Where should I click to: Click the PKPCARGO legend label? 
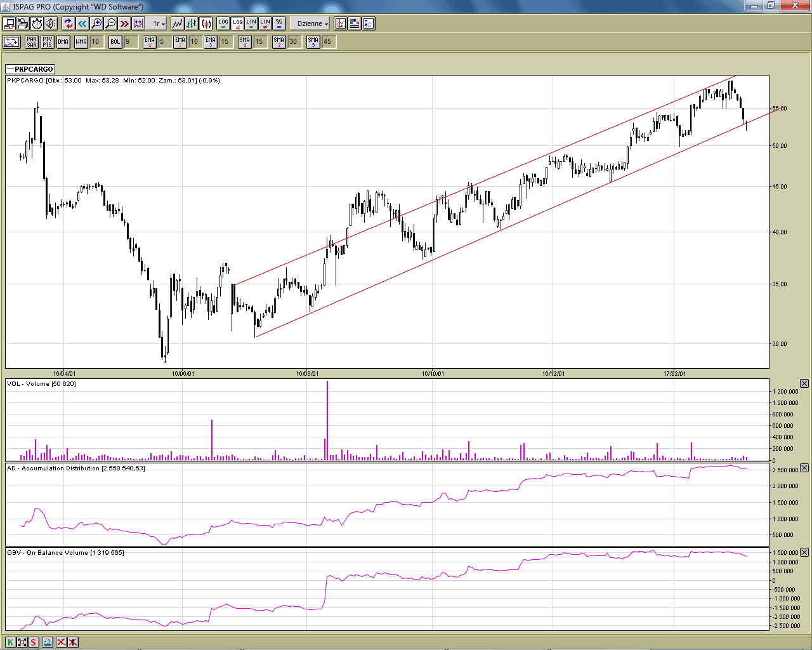click(30, 69)
